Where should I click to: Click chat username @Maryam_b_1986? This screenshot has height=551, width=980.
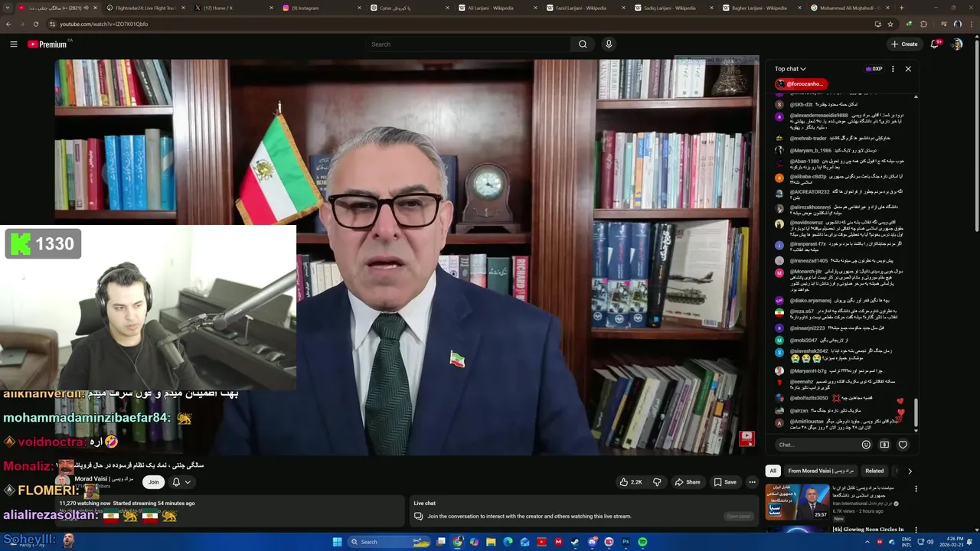pos(810,150)
